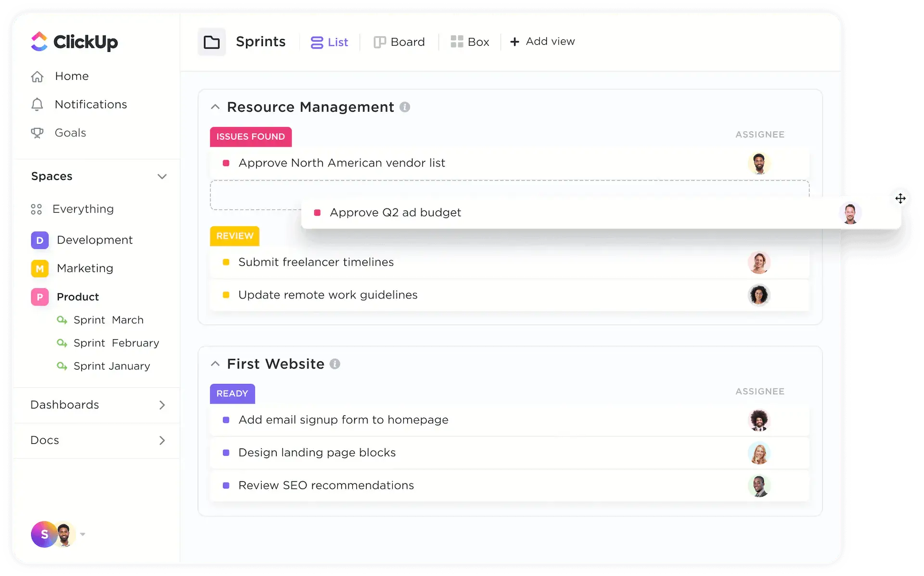Screen dimensions: 924x576
Task: Open the Marketing space
Action: [x=84, y=268]
